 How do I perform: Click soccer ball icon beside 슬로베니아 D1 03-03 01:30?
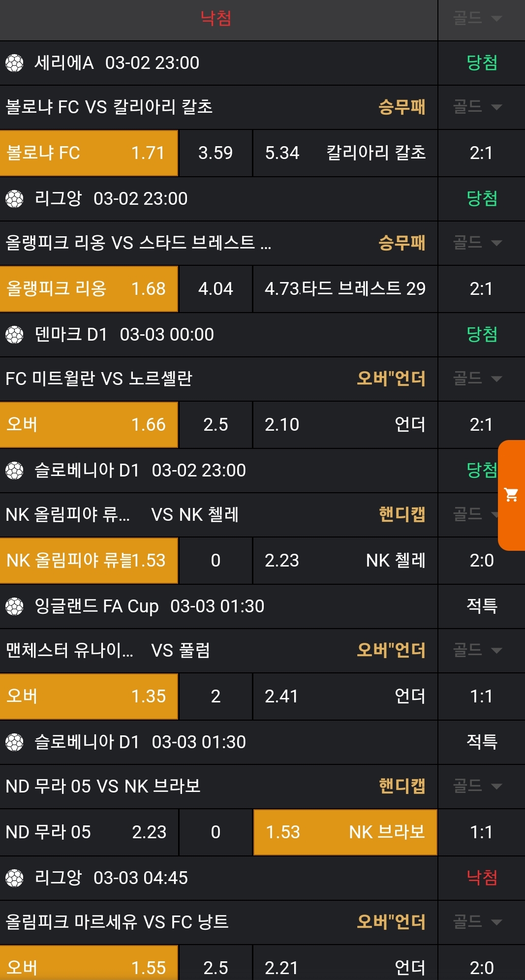coord(14,742)
